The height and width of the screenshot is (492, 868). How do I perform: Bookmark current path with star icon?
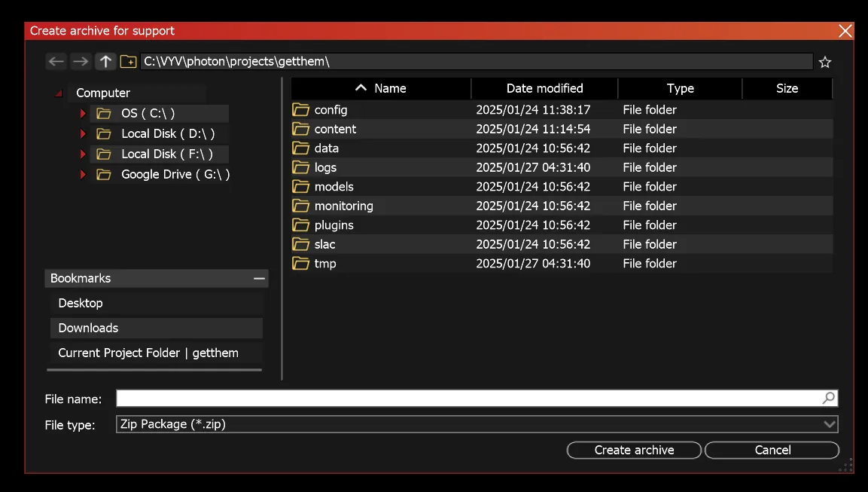[x=825, y=62]
